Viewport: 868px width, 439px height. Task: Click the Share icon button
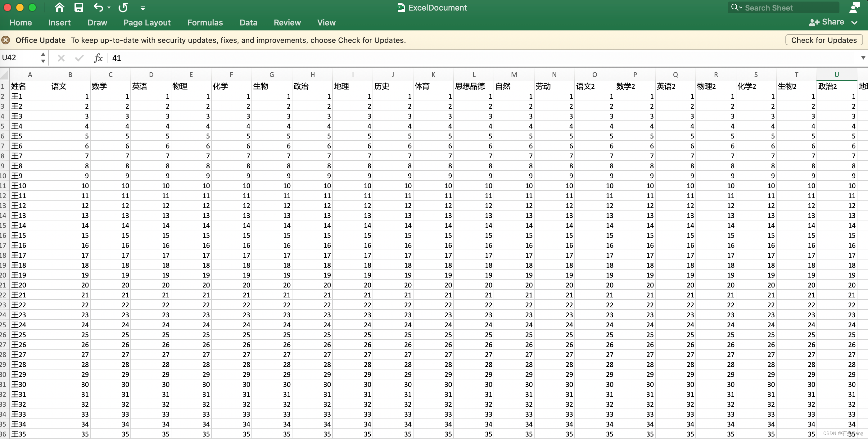pos(814,22)
